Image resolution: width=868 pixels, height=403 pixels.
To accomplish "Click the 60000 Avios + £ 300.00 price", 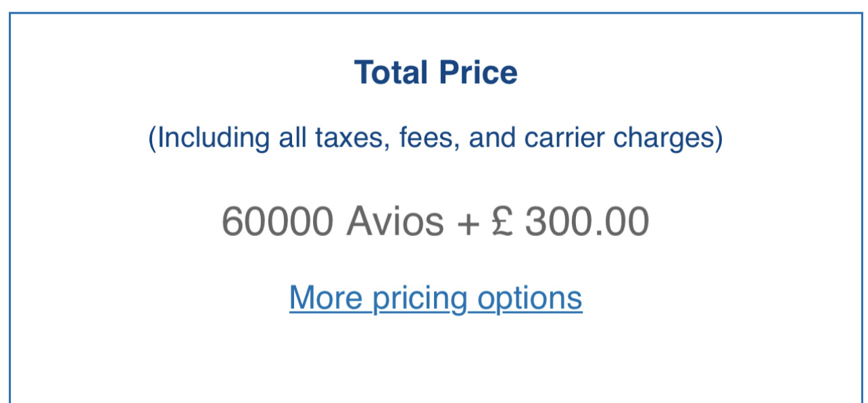I will [x=435, y=221].
